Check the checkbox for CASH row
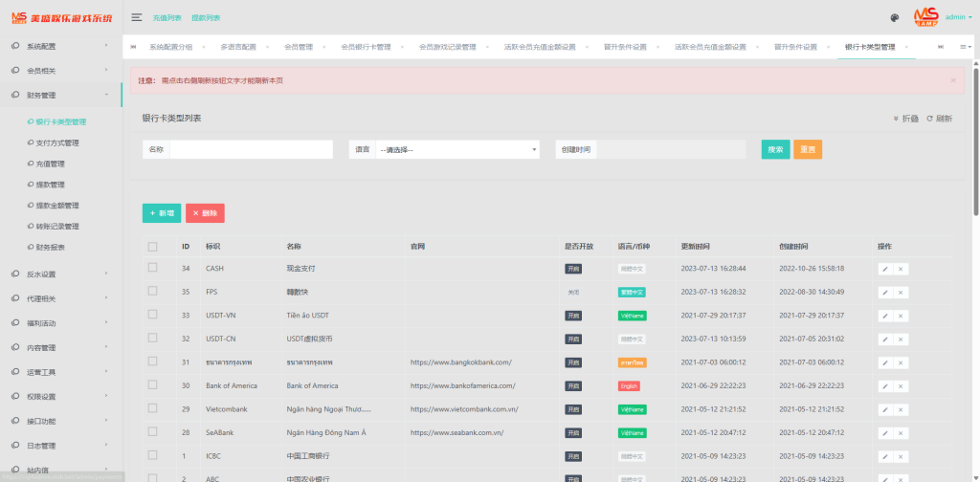The height and width of the screenshot is (482, 980). point(152,269)
